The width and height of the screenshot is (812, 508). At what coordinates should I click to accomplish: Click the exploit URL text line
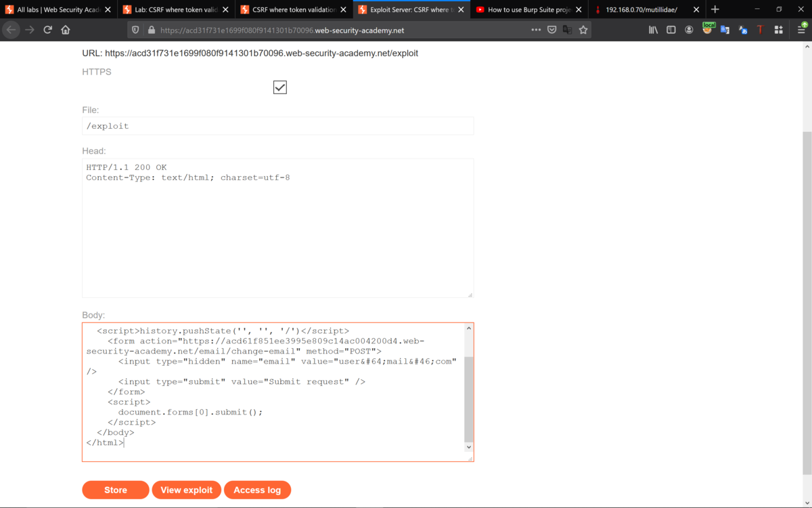point(250,53)
